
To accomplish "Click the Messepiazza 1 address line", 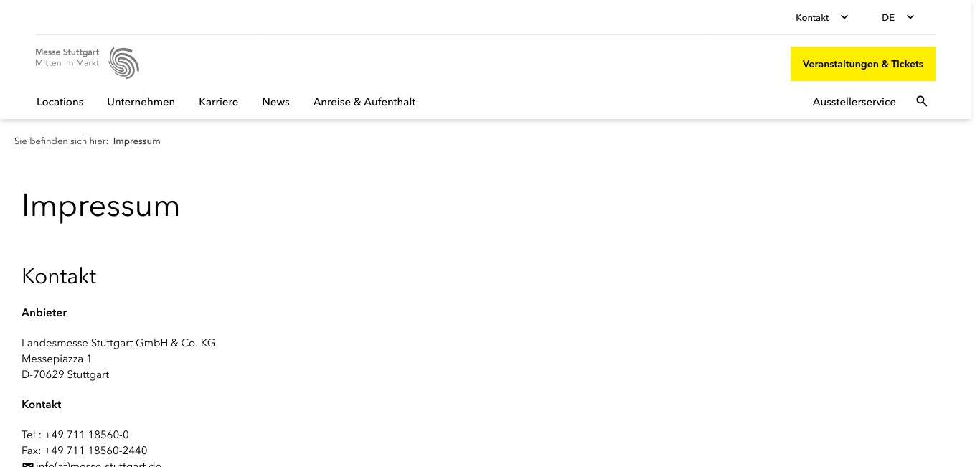I will coord(57,359).
